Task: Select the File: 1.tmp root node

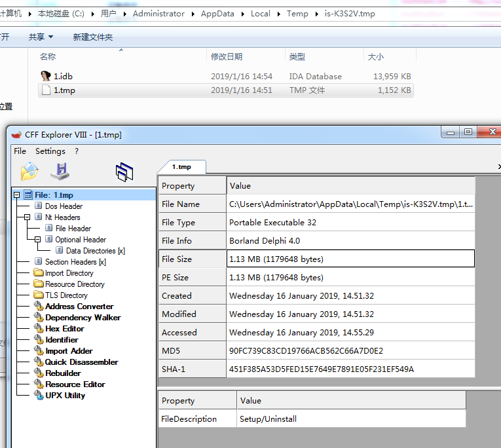Action: 54,195
